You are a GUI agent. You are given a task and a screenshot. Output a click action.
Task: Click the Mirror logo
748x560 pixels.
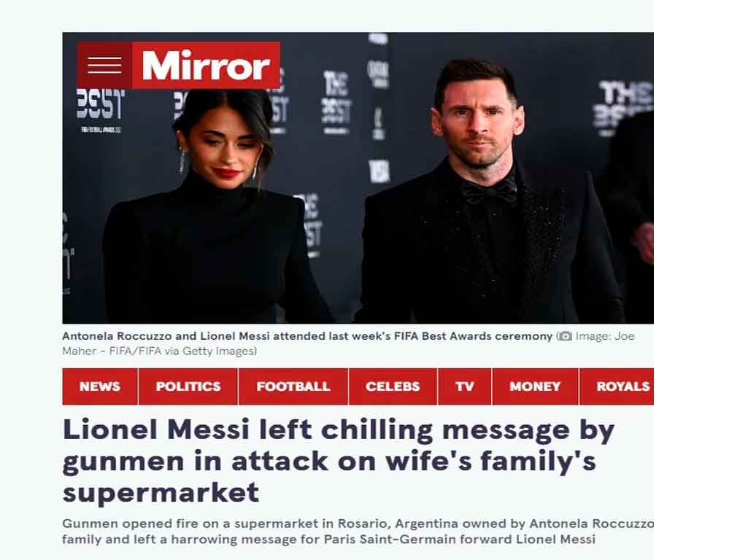206,66
